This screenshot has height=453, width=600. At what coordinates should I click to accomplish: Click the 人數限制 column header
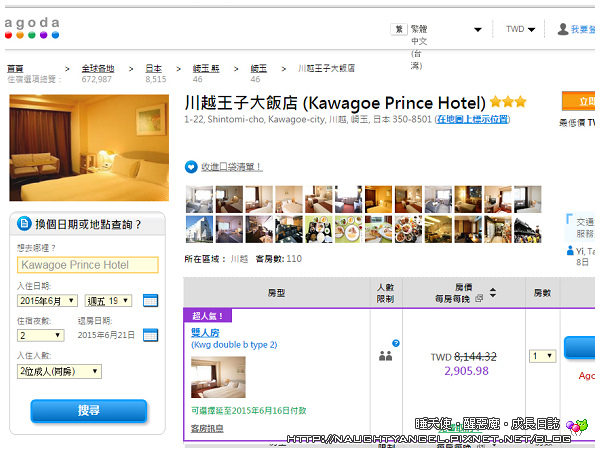(386, 293)
